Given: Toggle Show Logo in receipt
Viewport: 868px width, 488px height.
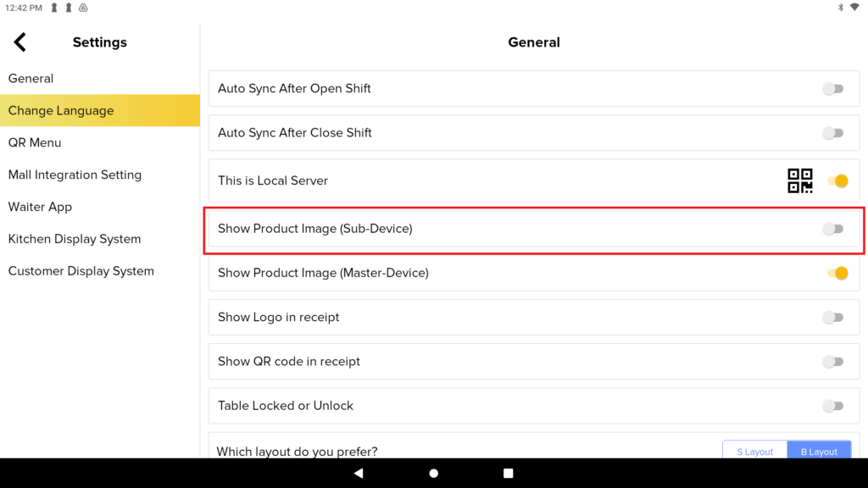Looking at the screenshot, I should tap(832, 317).
